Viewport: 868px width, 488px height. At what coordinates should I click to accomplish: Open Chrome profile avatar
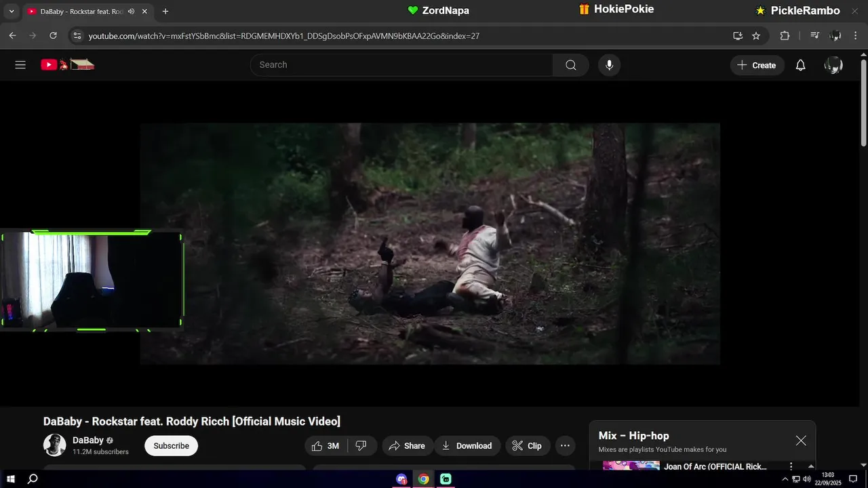click(835, 36)
